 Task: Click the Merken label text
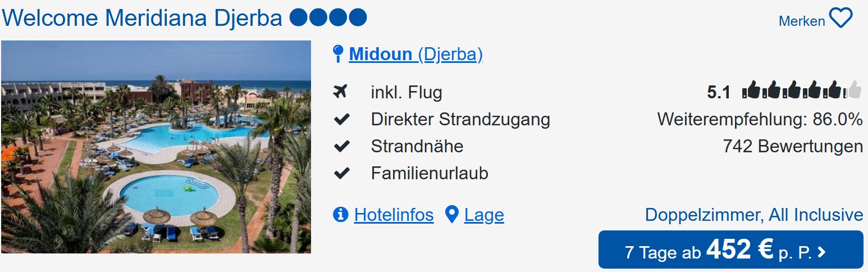pyautogui.click(x=801, y=21)
